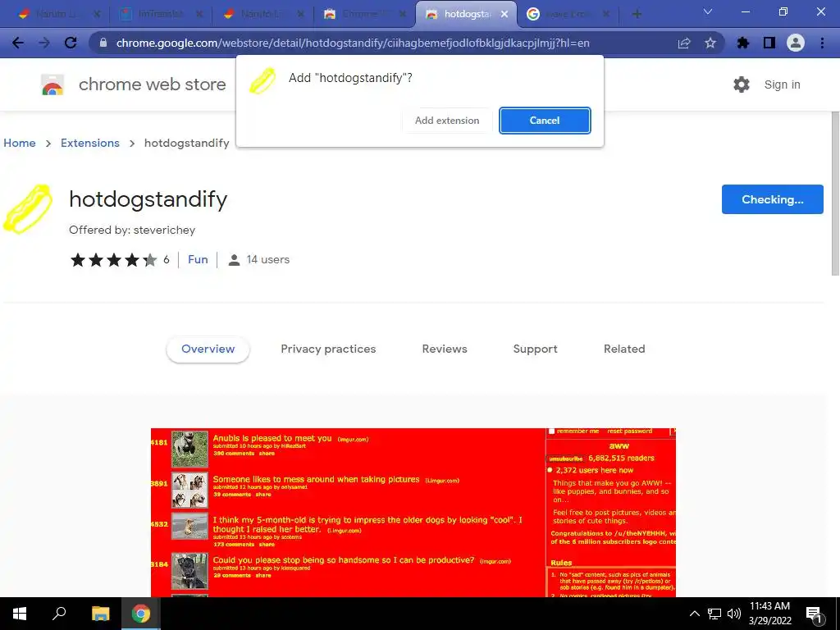
Task: Open the side panel icon in toolbar
Action: [769, 43]
